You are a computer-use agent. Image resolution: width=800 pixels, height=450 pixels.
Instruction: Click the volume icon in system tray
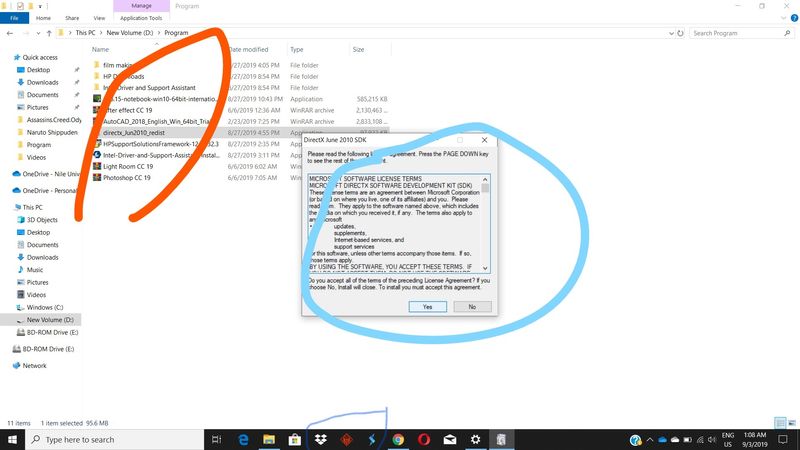712,439
